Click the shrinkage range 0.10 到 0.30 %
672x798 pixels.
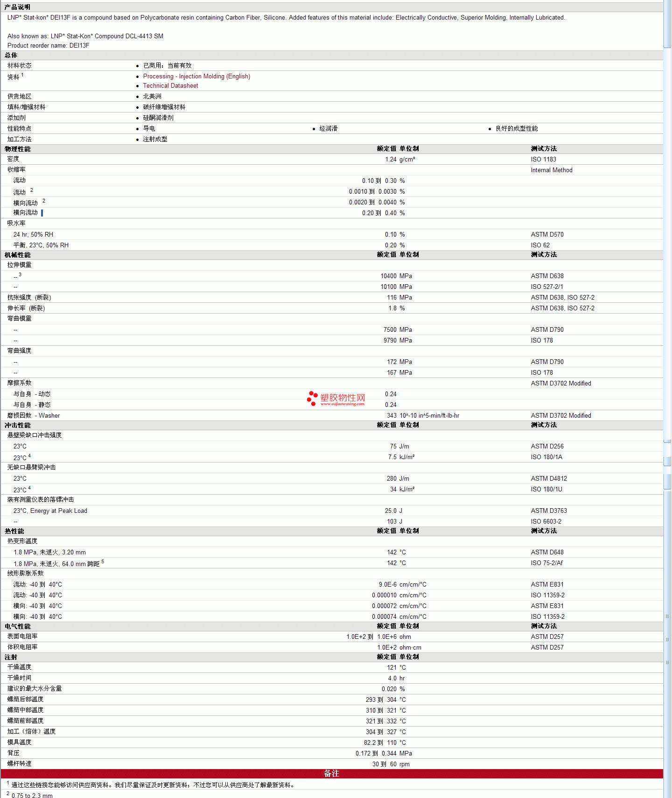click(x=384, y=181)
